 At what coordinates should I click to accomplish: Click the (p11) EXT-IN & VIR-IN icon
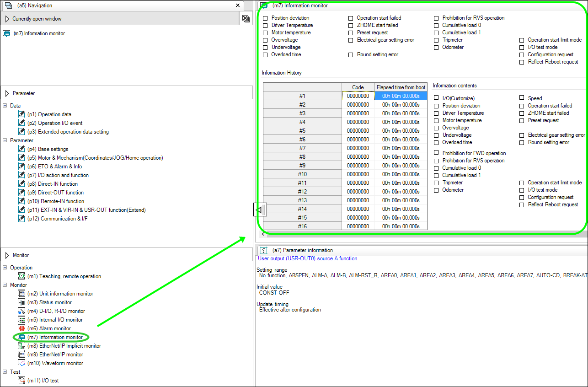tap(21, 210)
